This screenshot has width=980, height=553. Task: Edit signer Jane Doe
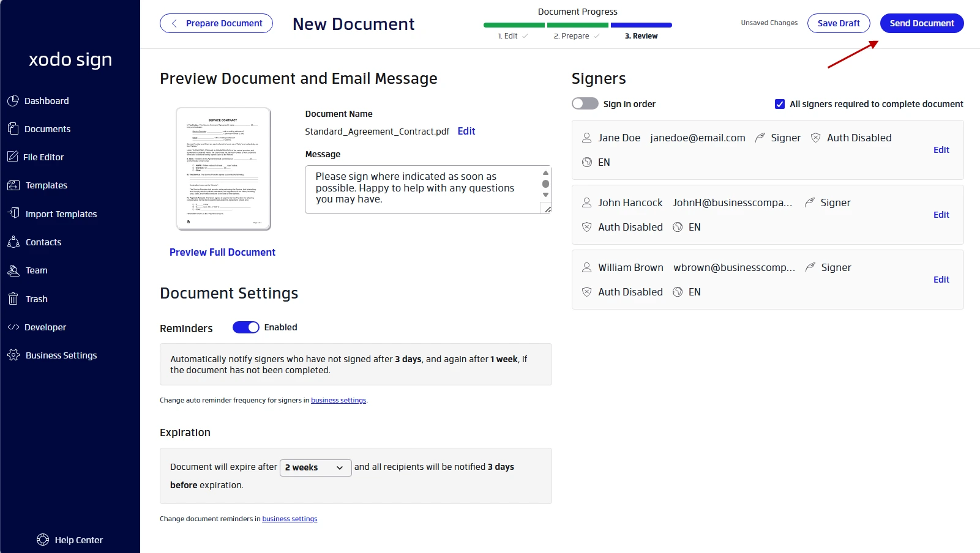pyautogui.click(x=941, y=150)
